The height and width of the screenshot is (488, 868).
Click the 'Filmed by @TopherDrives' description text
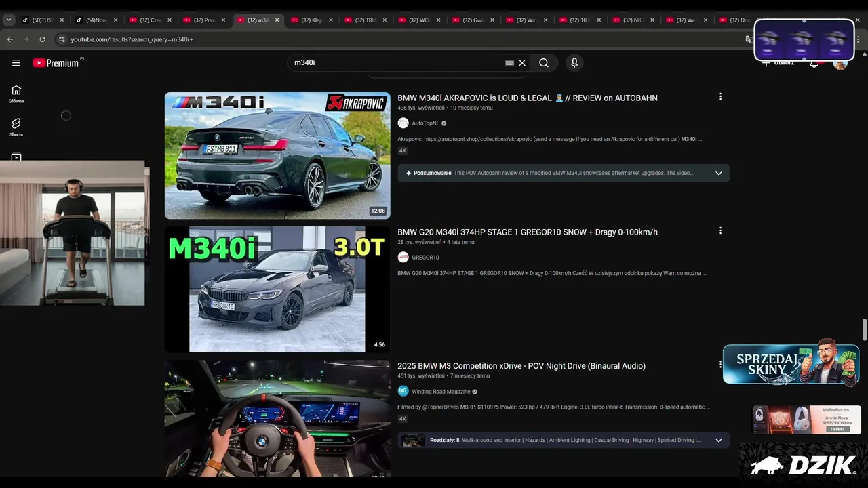click(554, 407)
